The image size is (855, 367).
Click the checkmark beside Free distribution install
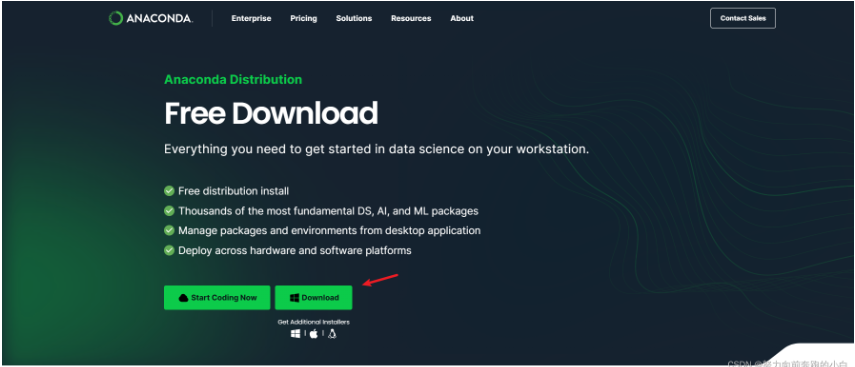click(x=169, y=191)
